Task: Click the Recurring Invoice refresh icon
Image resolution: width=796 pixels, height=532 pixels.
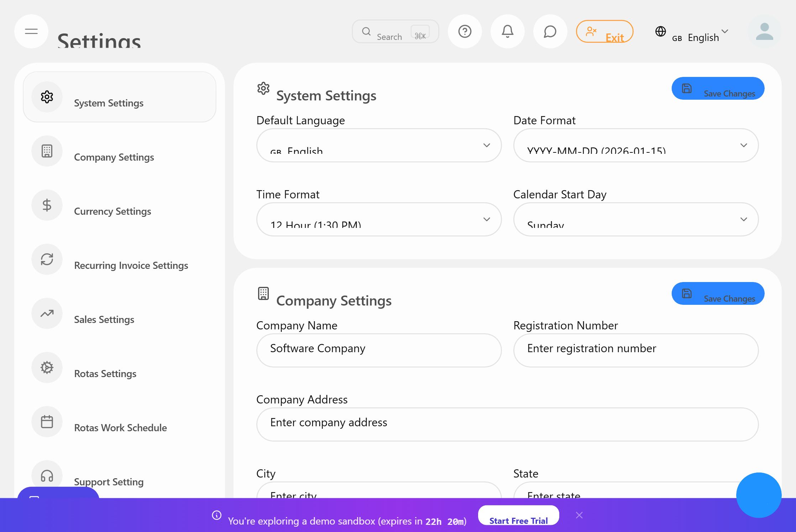Action: (47, 259)
